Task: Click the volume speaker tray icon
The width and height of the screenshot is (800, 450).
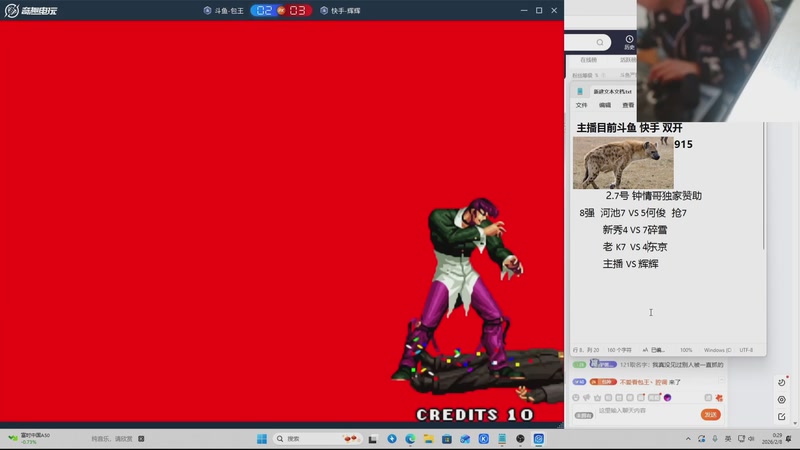Action: tap(751, 439)
